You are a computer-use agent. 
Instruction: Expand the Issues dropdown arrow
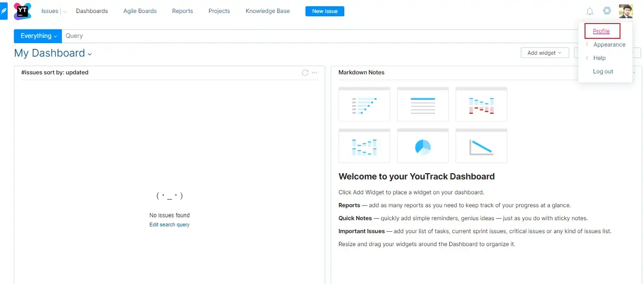(65, 11)
